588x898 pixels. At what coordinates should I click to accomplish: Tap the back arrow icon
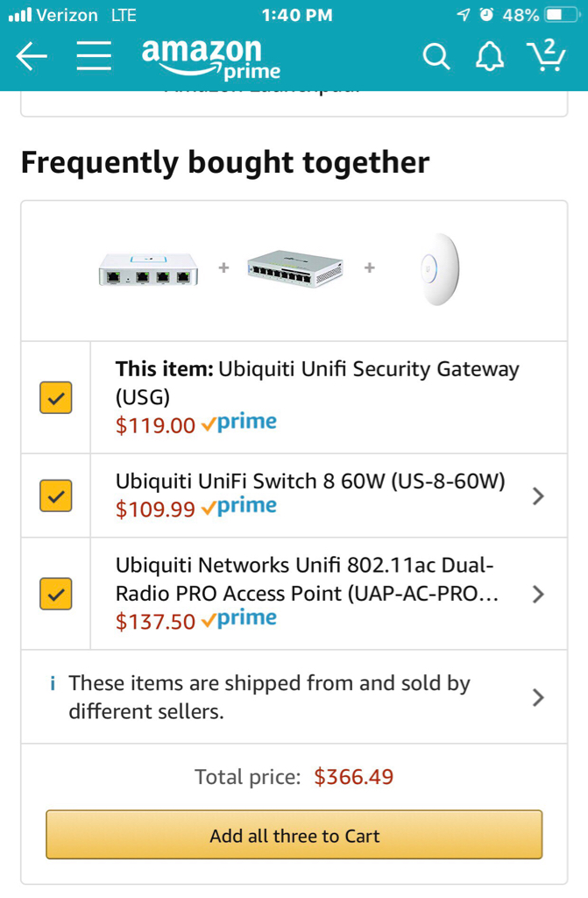pyautogui.click(x=32, y=58)
